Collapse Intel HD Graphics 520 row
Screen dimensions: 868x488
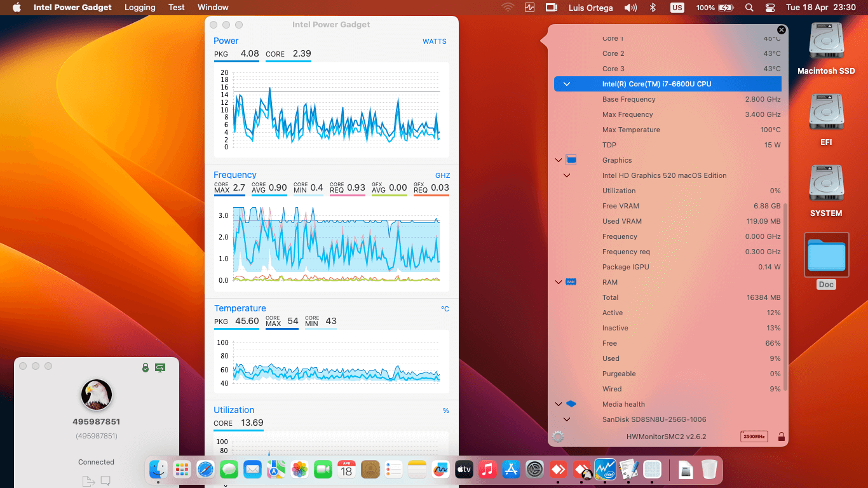click(567, 175)
